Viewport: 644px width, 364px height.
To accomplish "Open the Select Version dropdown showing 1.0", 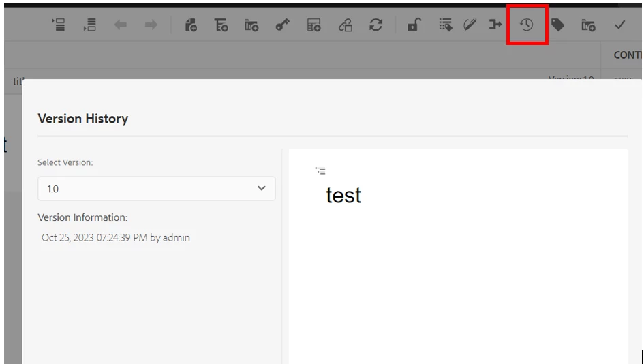I will tap(157, 189).
